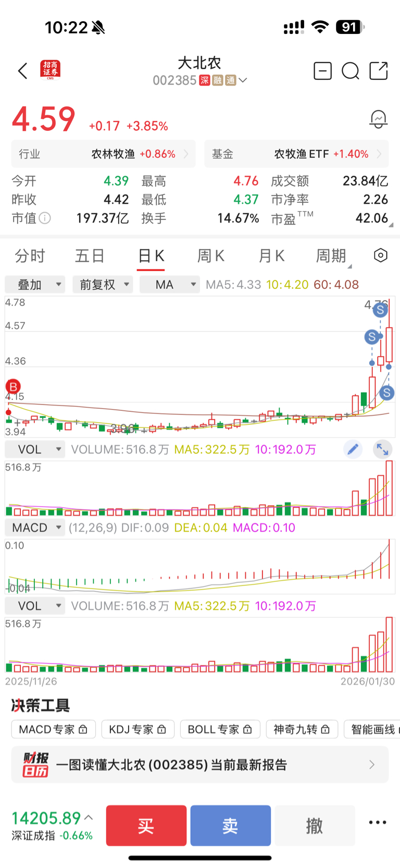Tap the 财报日历 icon
Image resolution: width=400 pixels, height=868 pixels.
pos(35,765)
